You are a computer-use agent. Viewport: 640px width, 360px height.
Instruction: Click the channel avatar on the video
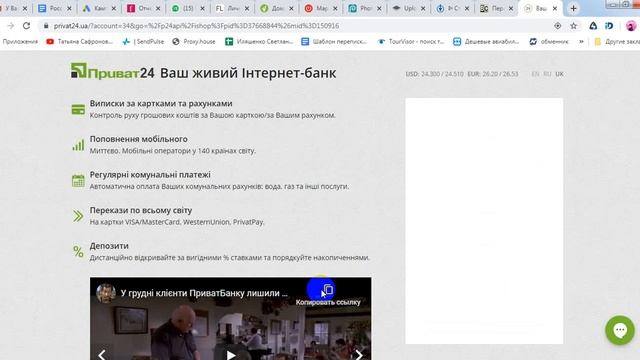pyautogui.click(x=106, y=293)
